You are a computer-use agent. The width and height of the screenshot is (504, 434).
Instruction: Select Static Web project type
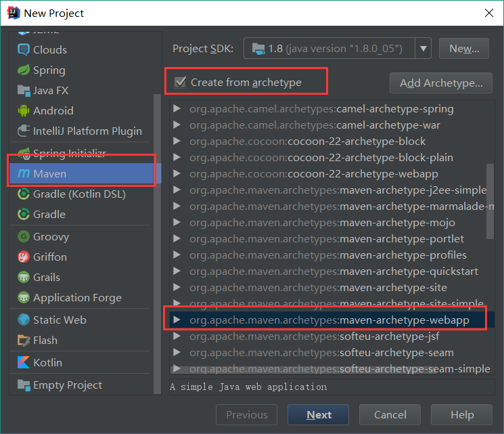click(x=81, y=320)
